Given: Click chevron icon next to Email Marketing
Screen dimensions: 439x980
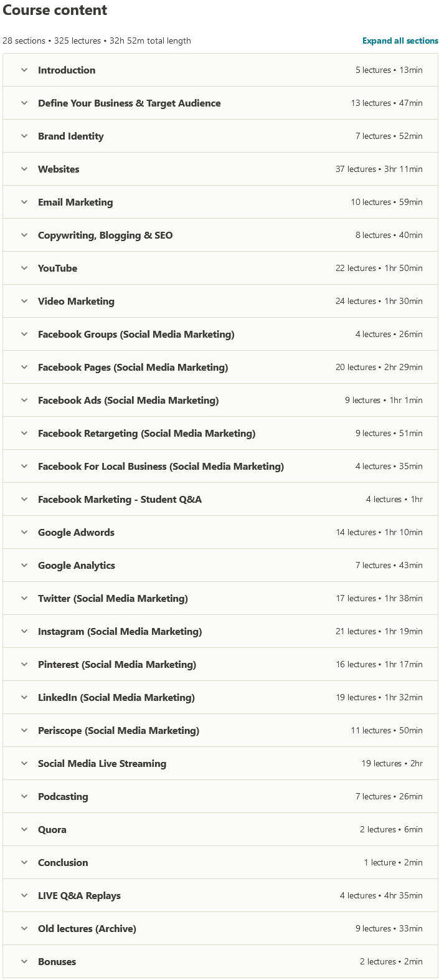Looking at the screenshot, I should click(24, 202).
